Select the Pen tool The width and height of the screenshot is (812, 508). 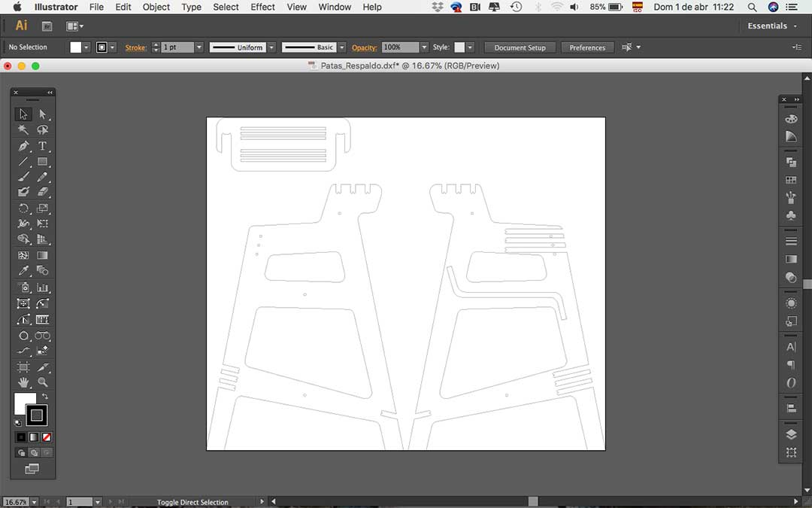pyautogui.click(x=23, y=146)
